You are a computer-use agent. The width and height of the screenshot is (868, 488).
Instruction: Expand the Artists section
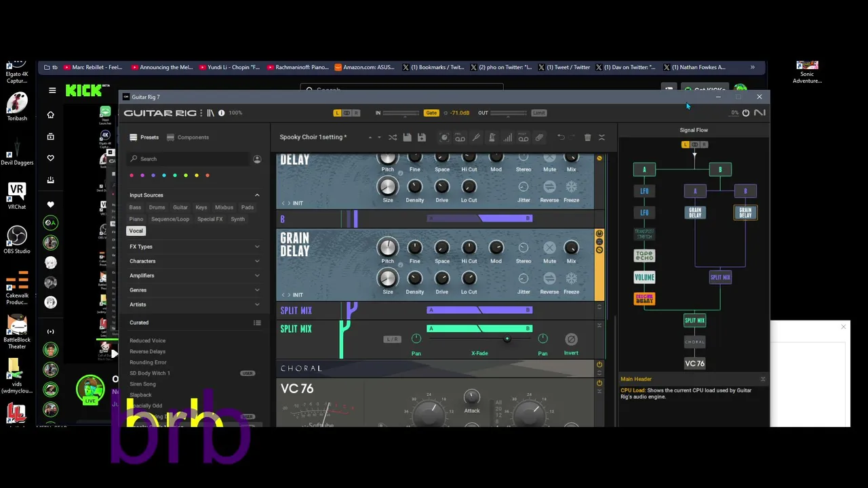[257, 305]
